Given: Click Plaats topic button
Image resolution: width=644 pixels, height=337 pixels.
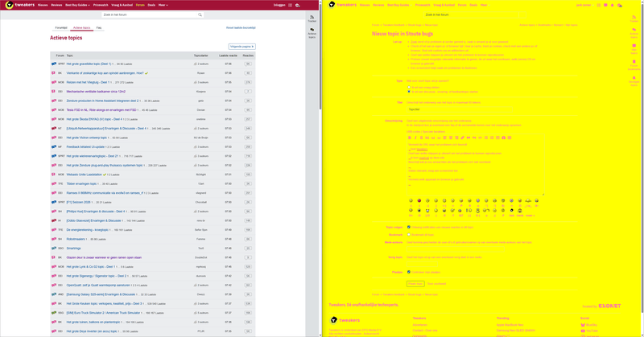Looking at the screenshot, I should tap(415, 284).
